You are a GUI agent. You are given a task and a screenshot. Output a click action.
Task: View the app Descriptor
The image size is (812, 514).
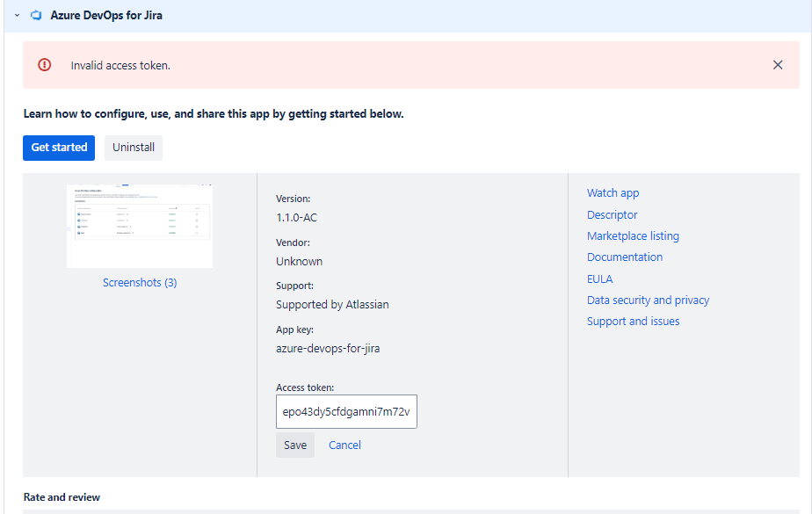tap(612, 214)
